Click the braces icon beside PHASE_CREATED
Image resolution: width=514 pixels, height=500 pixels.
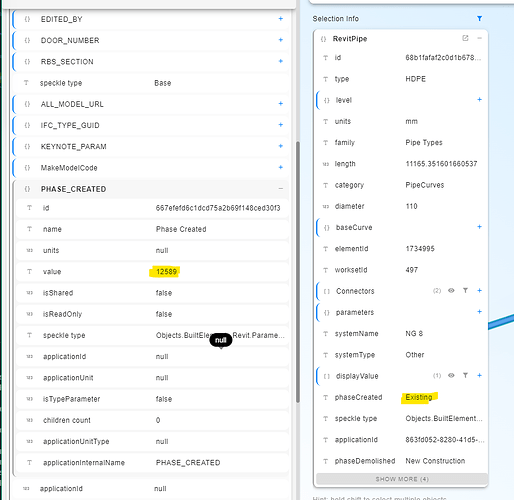pyautogui.click(x=27, y=189)
